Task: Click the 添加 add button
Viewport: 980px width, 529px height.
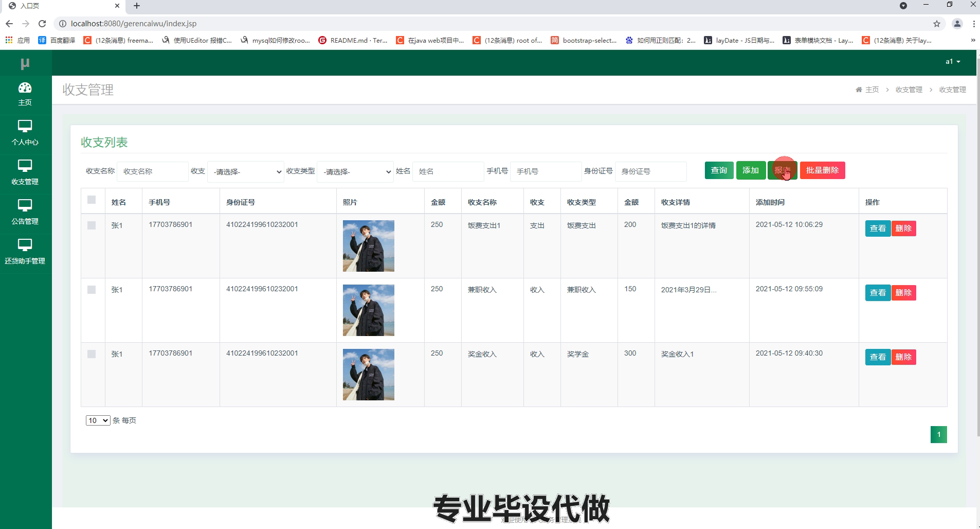Action: tap(751, 170)
